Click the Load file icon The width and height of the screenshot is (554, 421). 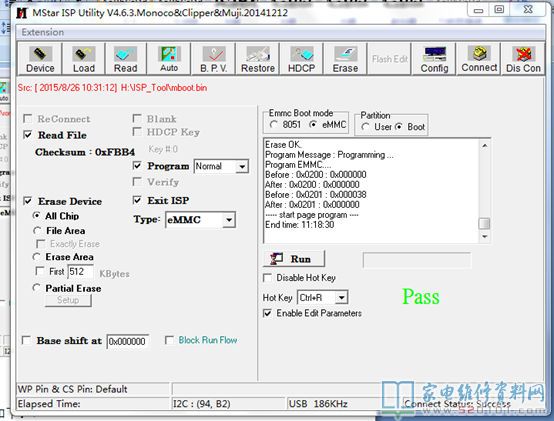pos(83,59)
